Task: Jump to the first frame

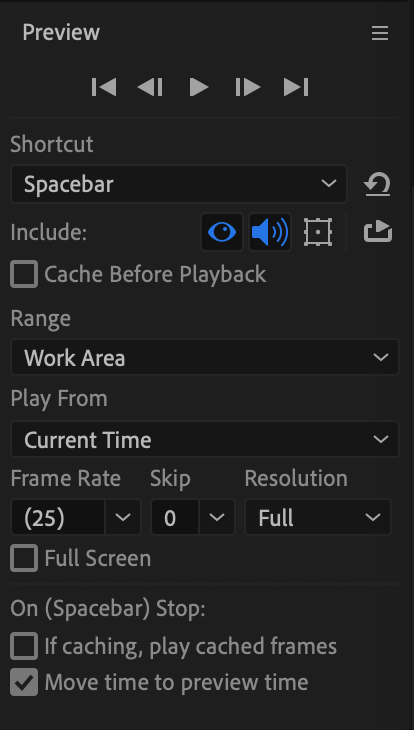Action: (x=104, y=87)
